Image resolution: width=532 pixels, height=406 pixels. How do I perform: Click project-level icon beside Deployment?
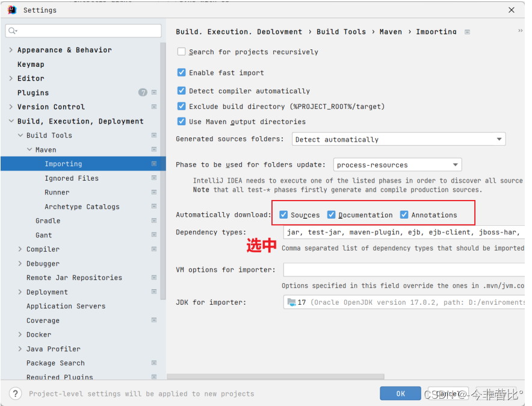(154, 292)
